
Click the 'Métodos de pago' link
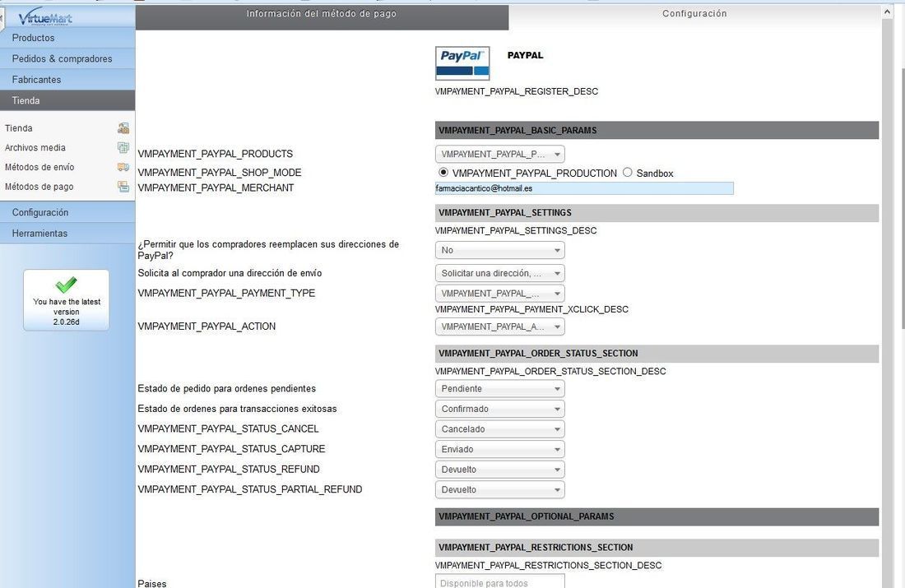39,187
